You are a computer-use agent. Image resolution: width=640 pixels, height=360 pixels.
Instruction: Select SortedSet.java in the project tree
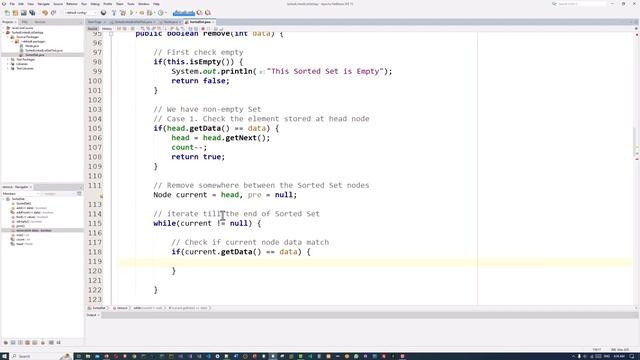[x=34, y=55]
